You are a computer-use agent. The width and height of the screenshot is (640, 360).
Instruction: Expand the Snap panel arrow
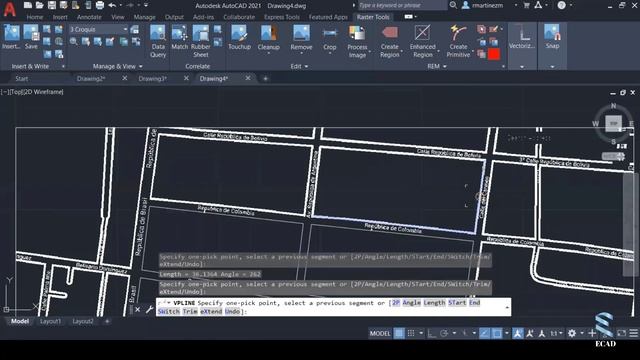point(552,67)
